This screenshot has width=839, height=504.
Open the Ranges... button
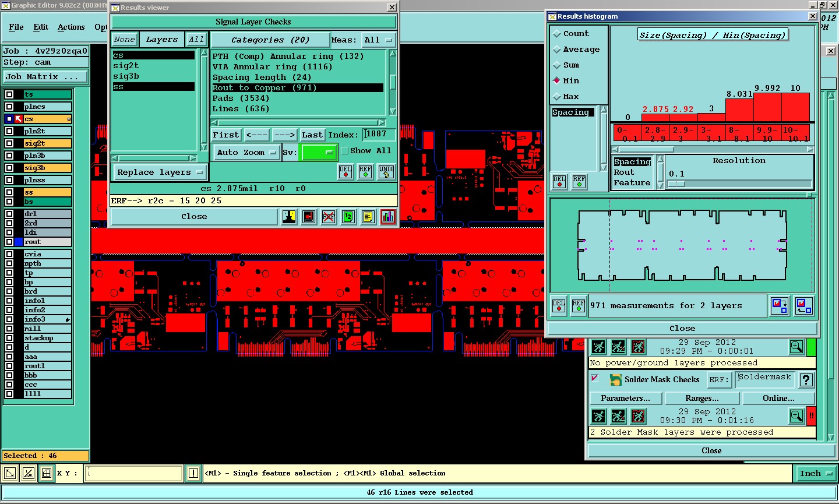pos(702,398)
